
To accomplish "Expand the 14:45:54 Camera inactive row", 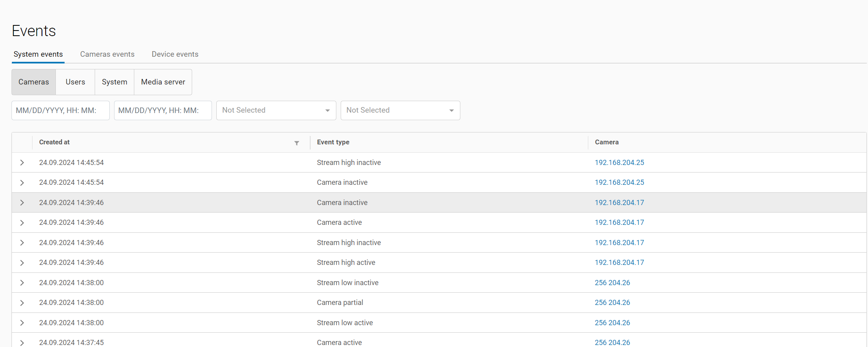I will (22, 183).
